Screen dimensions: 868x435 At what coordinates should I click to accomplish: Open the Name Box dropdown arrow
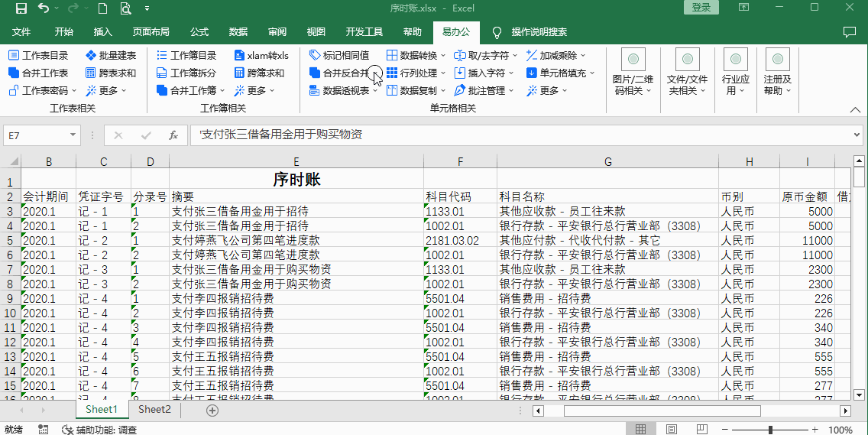[73, 135]
